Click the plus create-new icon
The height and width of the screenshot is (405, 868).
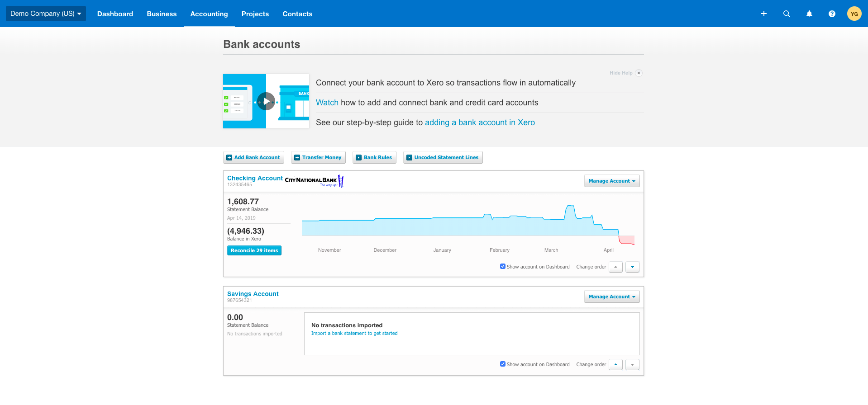pos(763,14)
